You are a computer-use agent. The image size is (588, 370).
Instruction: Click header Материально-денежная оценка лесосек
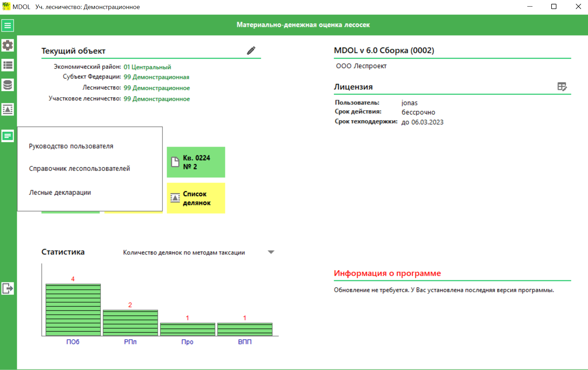pos(303,25)
